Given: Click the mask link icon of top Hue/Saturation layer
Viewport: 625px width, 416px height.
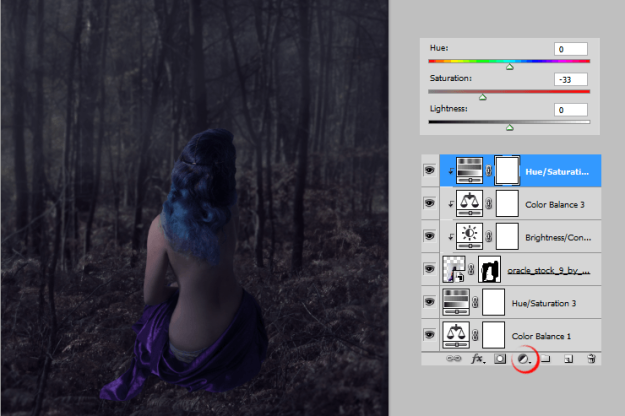Looking at the screenshot, I should point(489,171).
